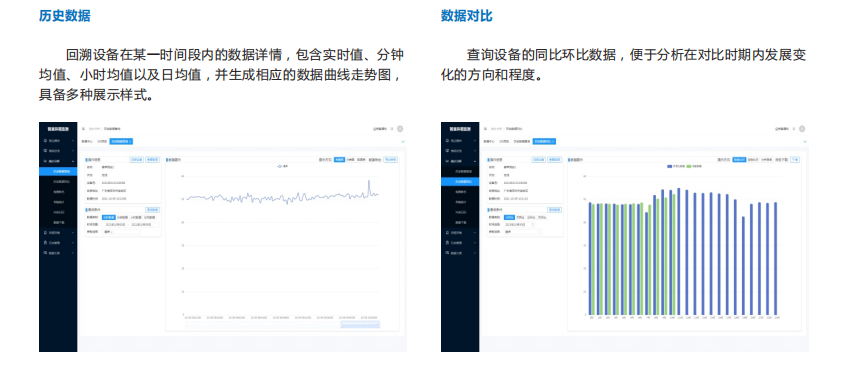Click the user avatar in the bar-chart screenshot header
Viewport: 850px width, 376px height.
point(802,129)
